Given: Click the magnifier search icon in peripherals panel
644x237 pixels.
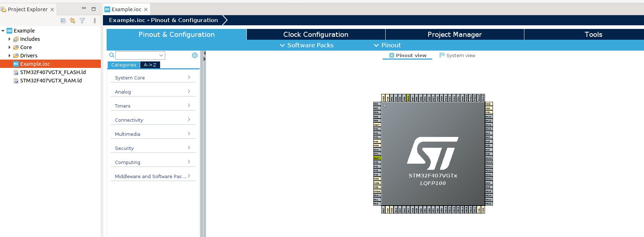Looking at the screenshot, I should (x=112, y=55).
